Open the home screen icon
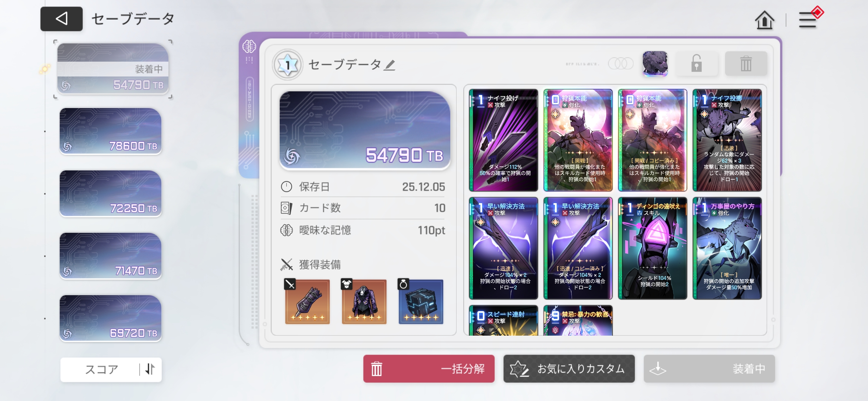The height and width of the screenshot is (401, 868). [765, 20]
